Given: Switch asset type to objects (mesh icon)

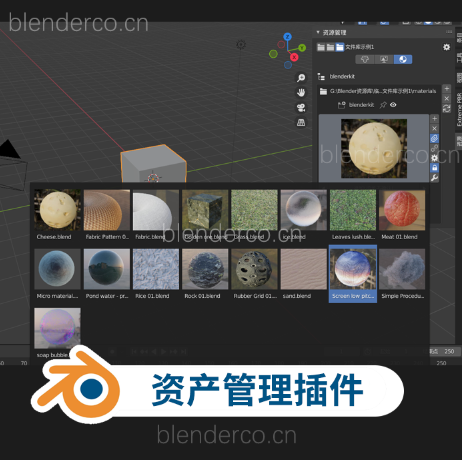Looking at the screenshot, I should (x=365, y=59).
